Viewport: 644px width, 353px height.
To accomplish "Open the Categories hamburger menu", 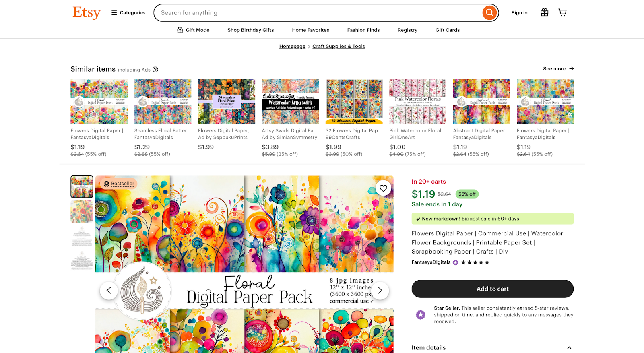I will [x=128, y=13].
